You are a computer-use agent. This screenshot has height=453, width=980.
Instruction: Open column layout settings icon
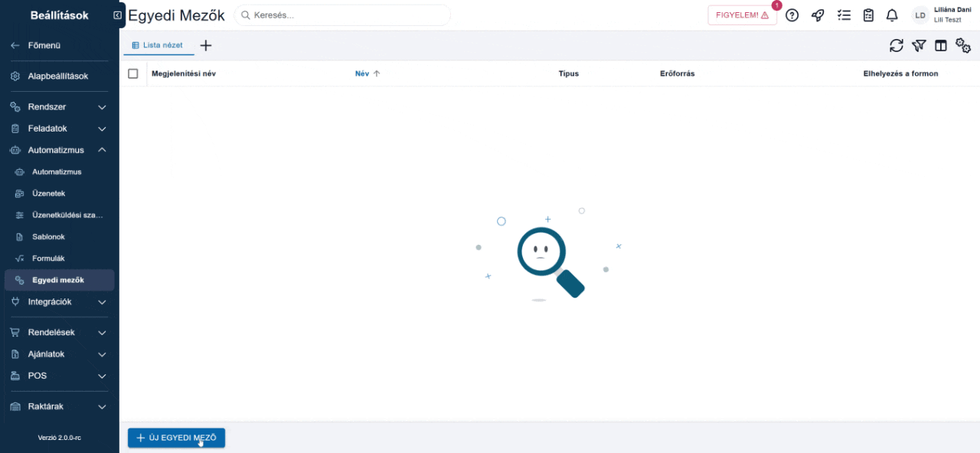[x=941, y=46]
